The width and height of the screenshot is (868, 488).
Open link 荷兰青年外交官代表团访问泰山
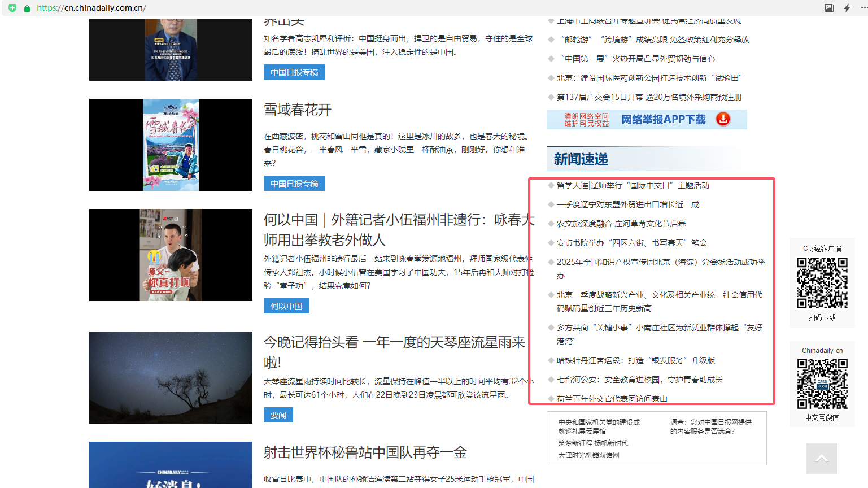[612, 399]
